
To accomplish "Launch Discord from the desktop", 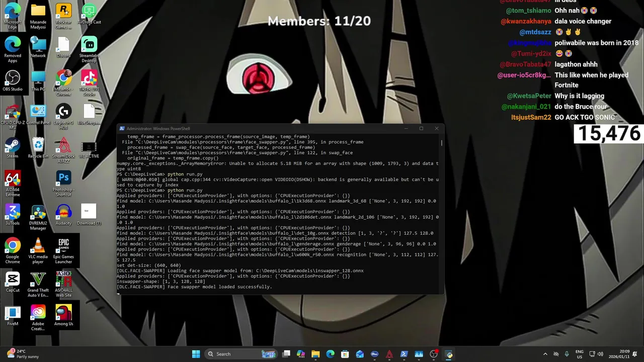I will click(63, 47).
